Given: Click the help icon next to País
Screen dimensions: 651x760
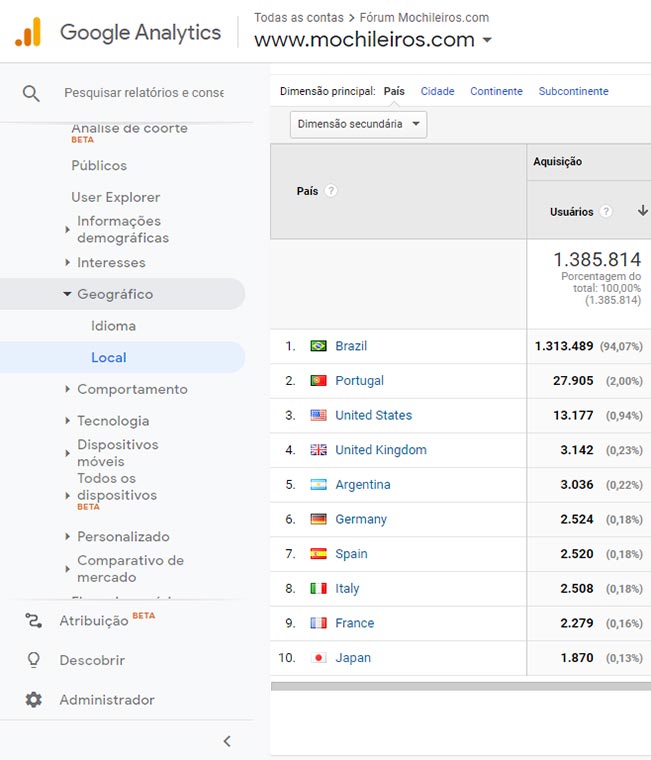Looking at the screenshot, I should (x=331, y=190).
